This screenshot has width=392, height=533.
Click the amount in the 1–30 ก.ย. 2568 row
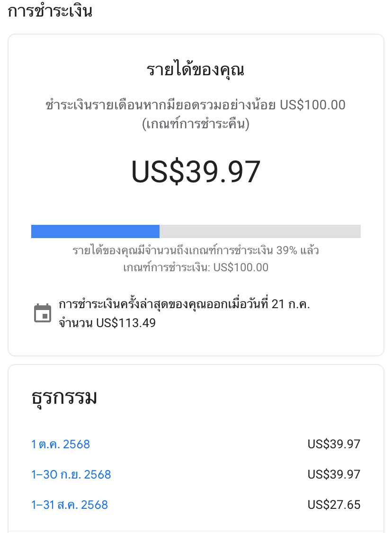334,474
